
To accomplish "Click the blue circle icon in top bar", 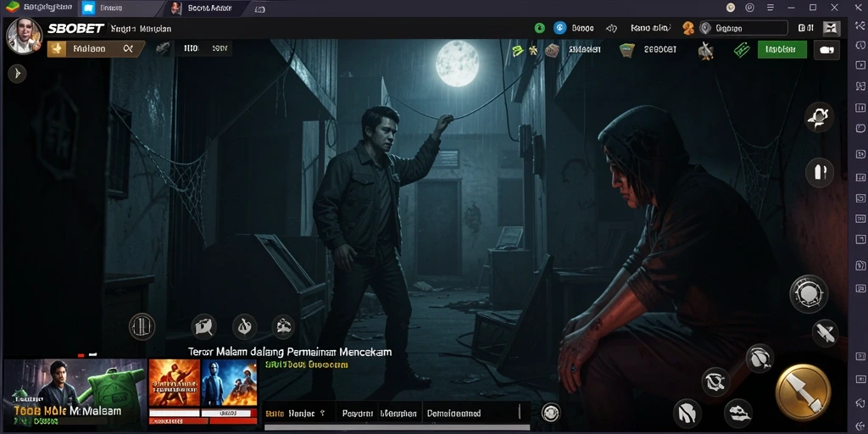I will click(x=560, y=28).
